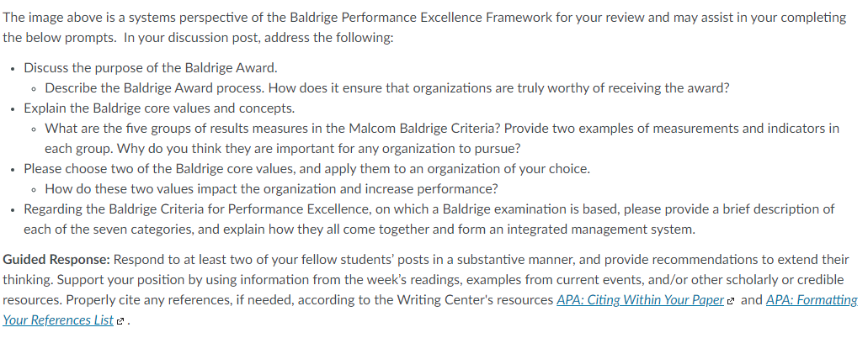Click the intro sentence 'The image above is a systems perspective'
The image size is (868, 338).
point(424,17)
